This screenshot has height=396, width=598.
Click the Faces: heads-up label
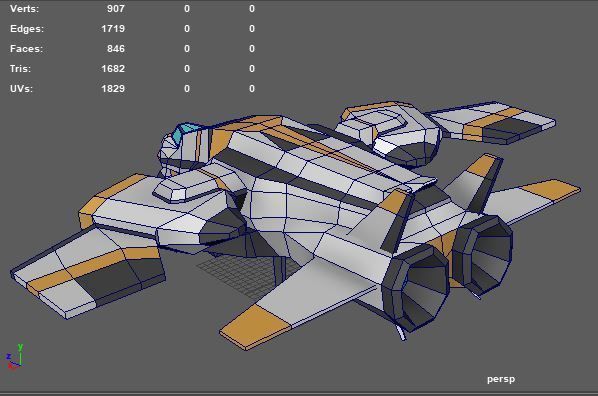click(x=26, y=49)
